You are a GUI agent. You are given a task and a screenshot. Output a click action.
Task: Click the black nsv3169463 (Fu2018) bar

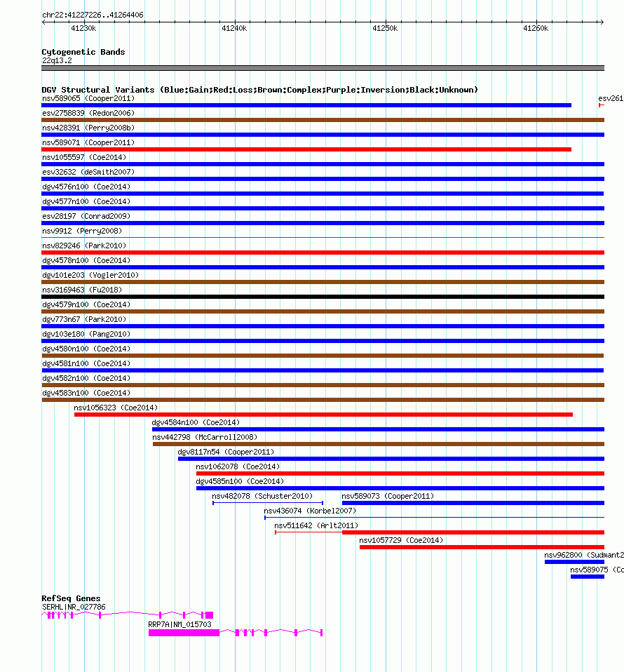click(x=323, y=297)
